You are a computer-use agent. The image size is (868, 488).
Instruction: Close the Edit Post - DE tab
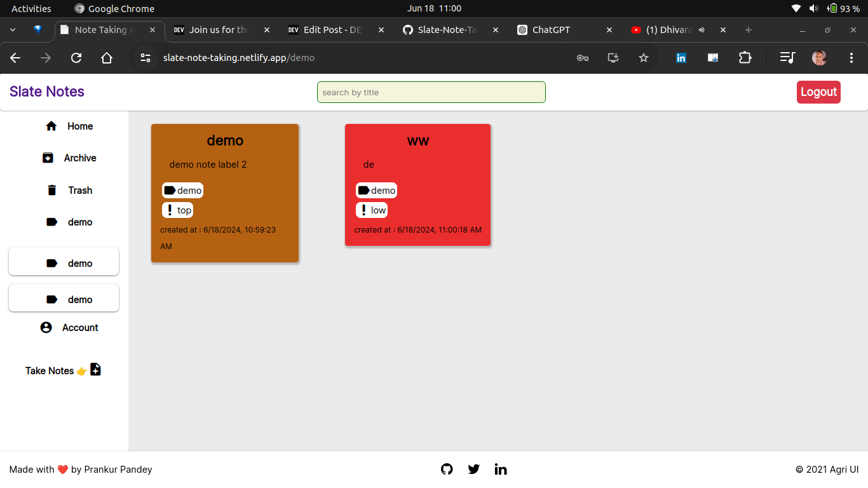381,30
